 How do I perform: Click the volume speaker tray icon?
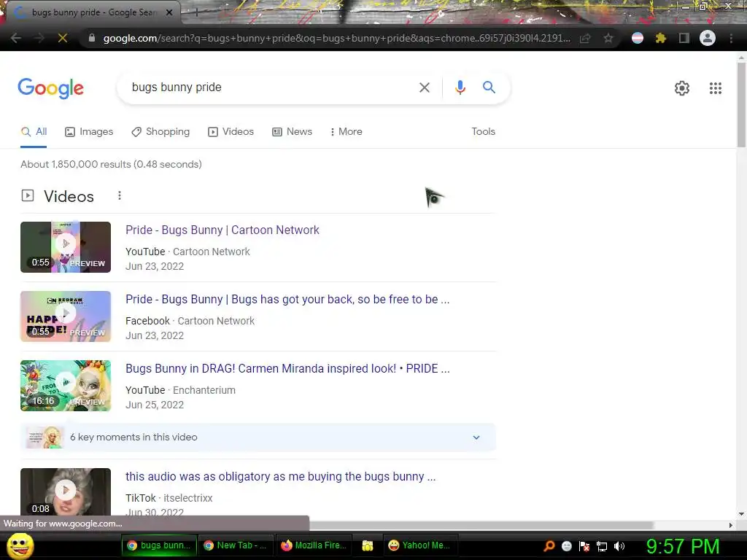[619, 546]
